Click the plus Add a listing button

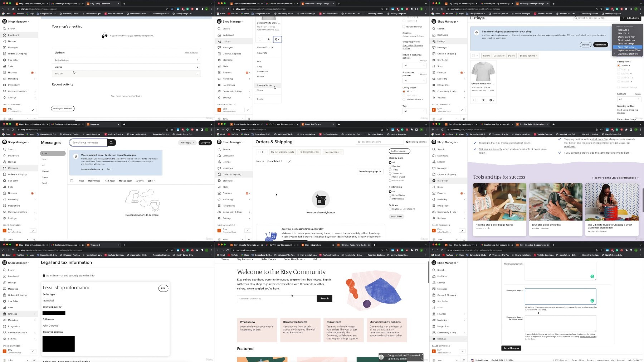(x=631, y=18)
